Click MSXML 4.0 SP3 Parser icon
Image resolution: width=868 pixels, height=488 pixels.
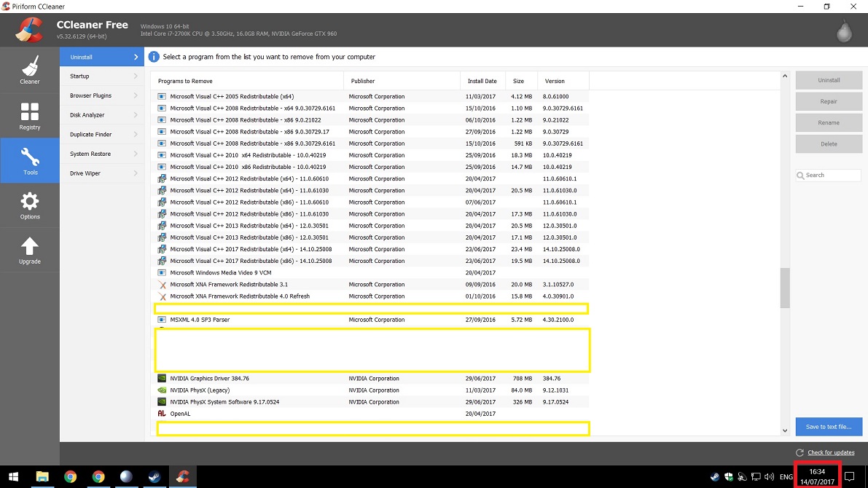pos(162,320)
